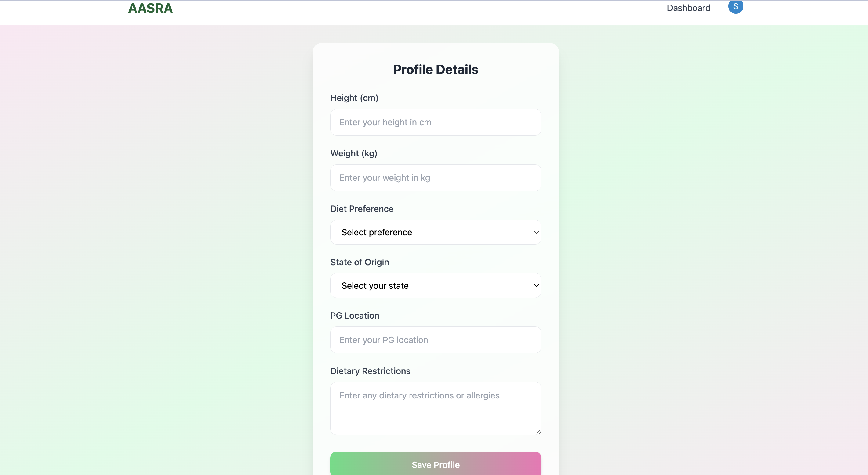Click the "Dietary Restrictions" label

click(x=370, y=371)
